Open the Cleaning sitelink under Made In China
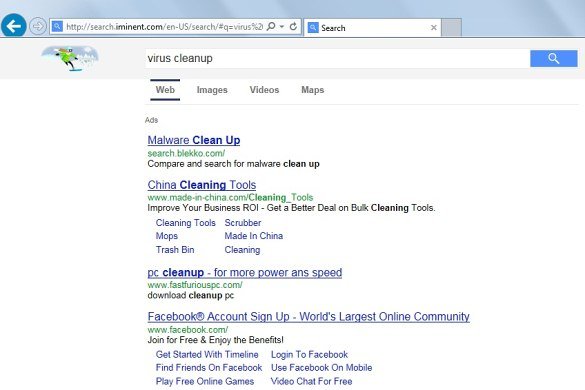The image size is (585, 390). coord(242,250)
